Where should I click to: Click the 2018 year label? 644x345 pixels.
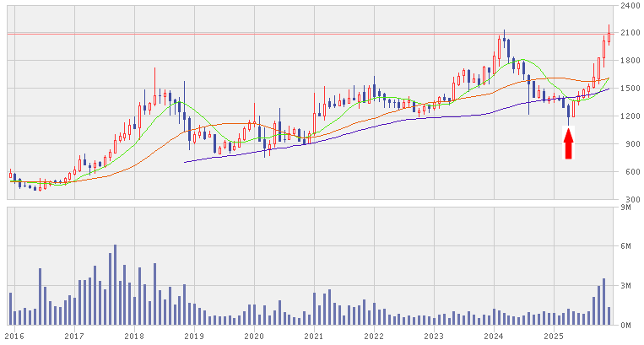click(x=133, y=336)
